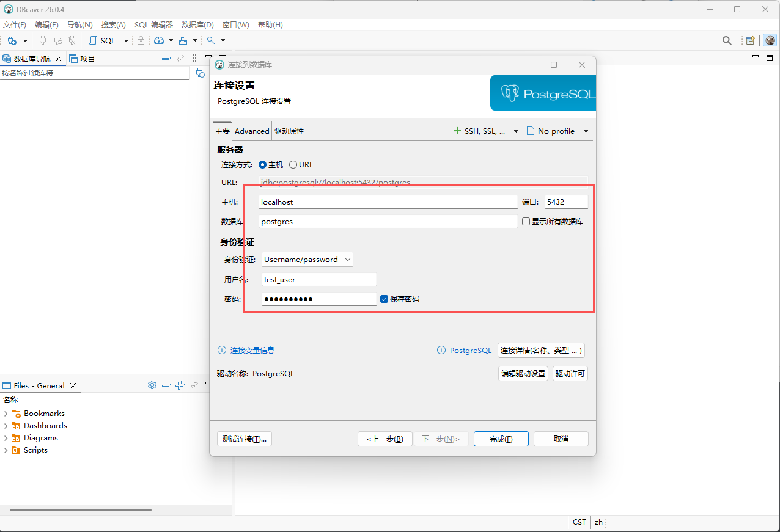Click the blue plus icon in Files panel

(x=180, y=385)
